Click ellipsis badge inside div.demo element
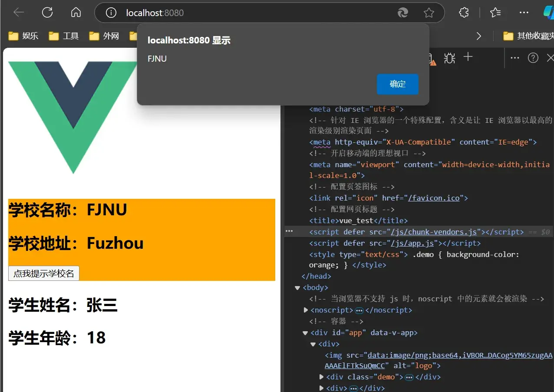554x392 pixels. click(409, 377)
